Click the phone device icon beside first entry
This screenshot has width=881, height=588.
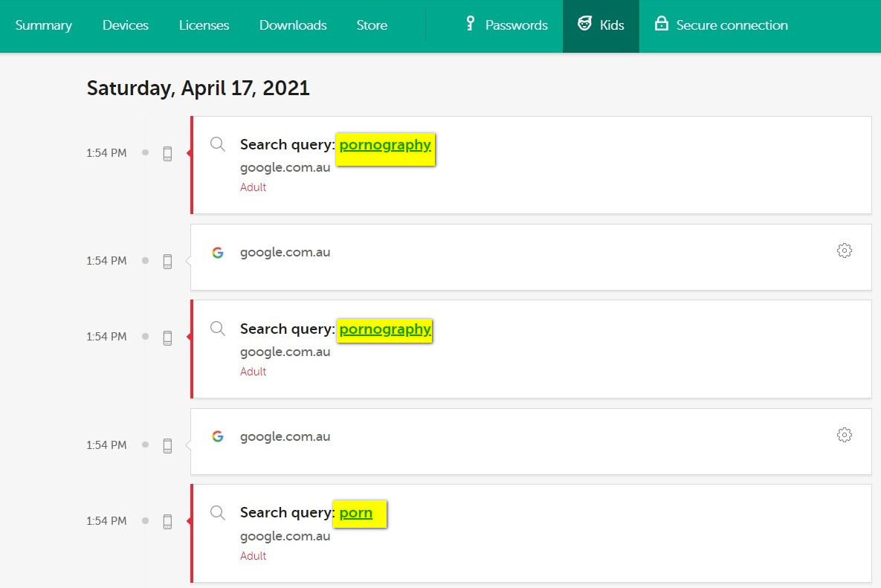tap(167, 153)
